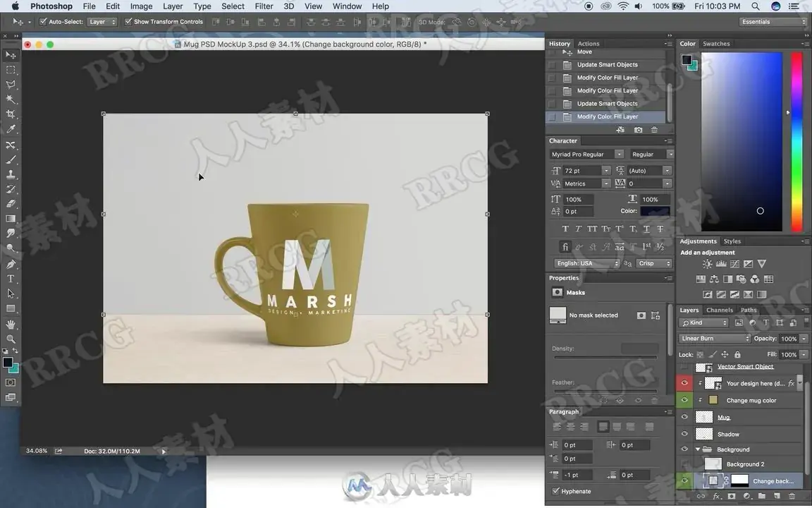Select the Eyedropper tool
The image size is (812, 508).
11,129
